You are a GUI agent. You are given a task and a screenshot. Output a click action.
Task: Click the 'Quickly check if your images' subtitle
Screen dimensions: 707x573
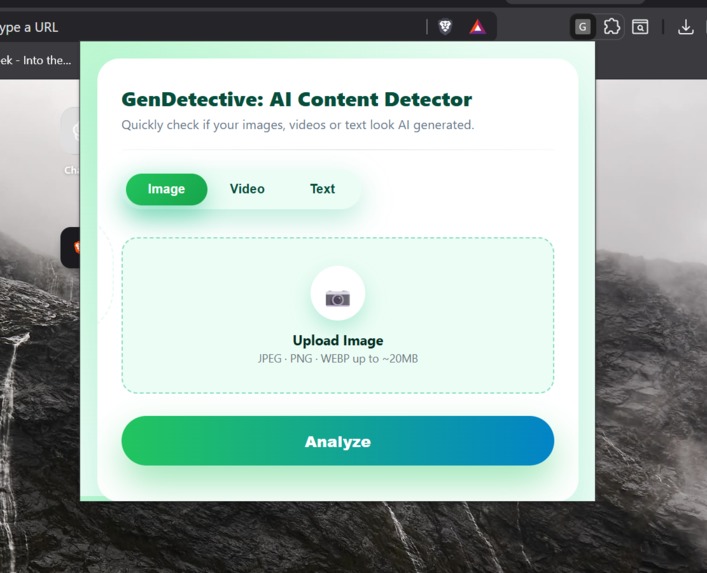(298, 125)
